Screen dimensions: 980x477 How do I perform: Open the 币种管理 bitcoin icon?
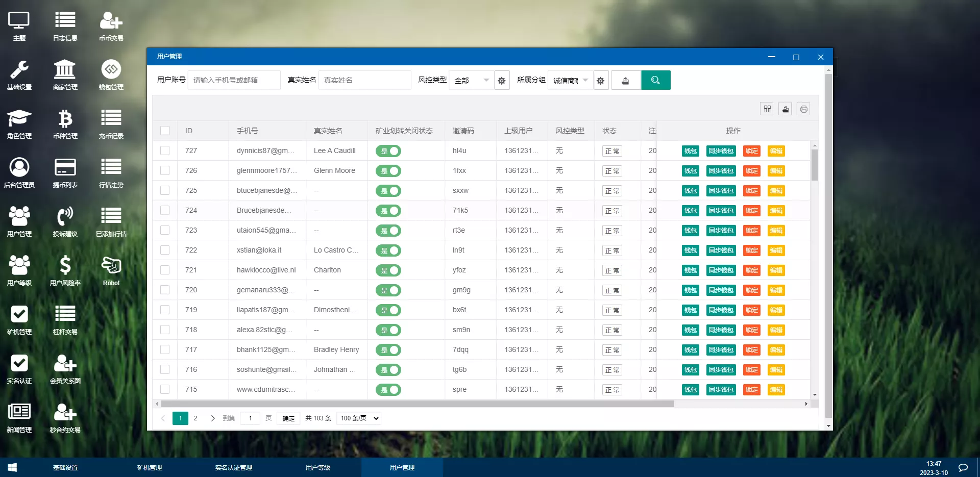(65, 123)
